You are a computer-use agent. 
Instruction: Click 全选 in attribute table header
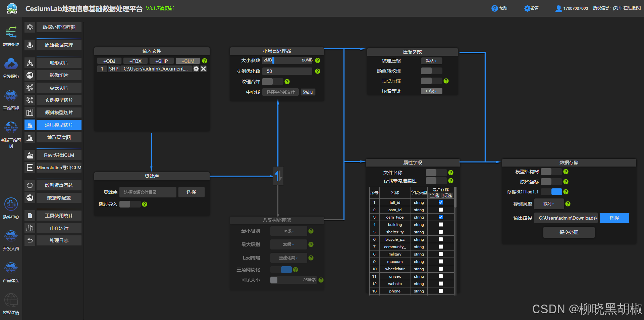434,195
